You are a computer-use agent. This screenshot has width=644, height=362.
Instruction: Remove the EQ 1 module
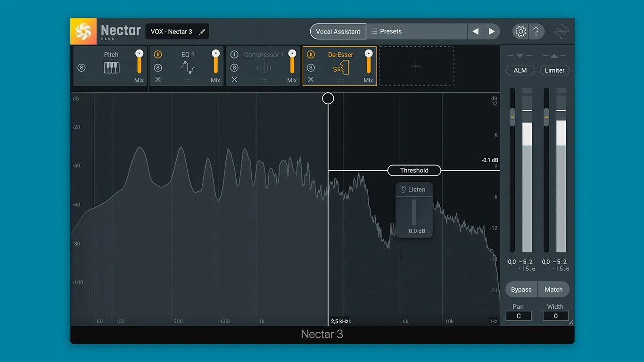(x=158, y=80)
